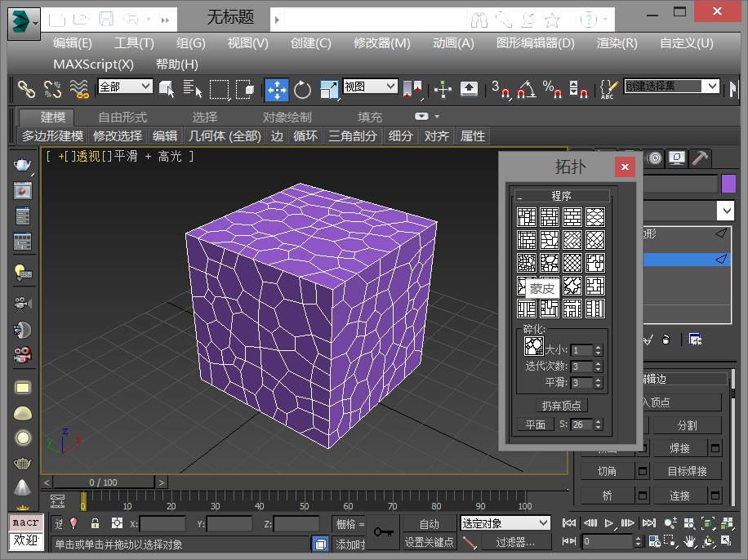Image resolution: width=748 pixels, height=560 pixels.
Task: Open settings box next to 焊接
Action: click(x=715, y=448)
